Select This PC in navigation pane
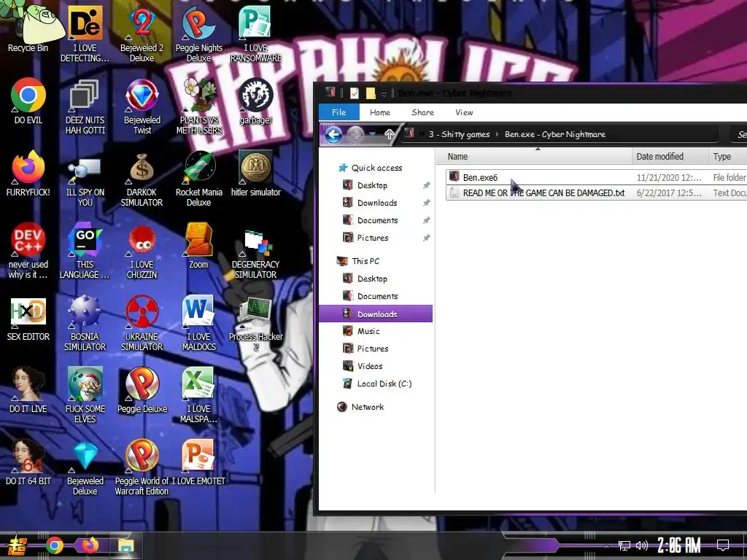Image resolution: width=747 pixels, height=560 pixels. (358, 261)
